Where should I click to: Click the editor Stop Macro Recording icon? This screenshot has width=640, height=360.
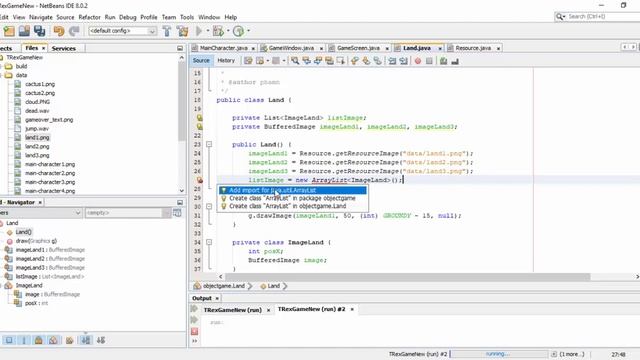coord(429,61)
